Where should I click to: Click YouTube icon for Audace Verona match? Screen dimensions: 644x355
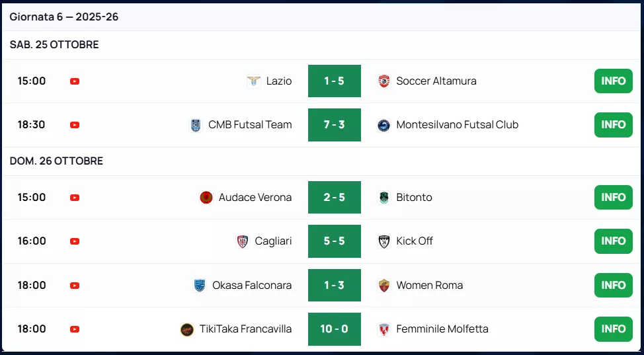click(x=75, y=198)
